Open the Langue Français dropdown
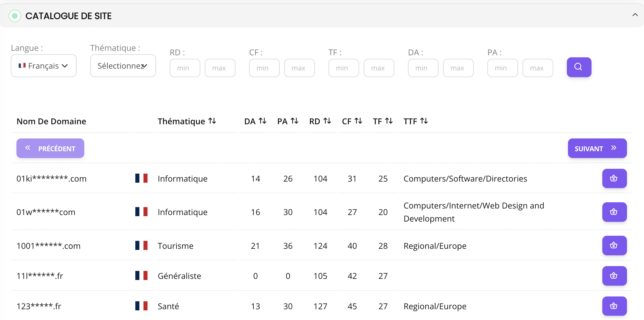The image size is (644, 320). (44, 66)
